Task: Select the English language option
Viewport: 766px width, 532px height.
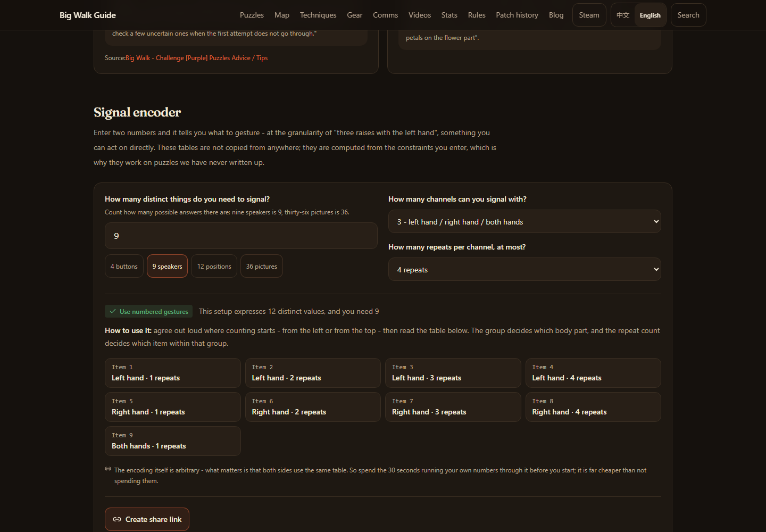Action: [650, 15]
